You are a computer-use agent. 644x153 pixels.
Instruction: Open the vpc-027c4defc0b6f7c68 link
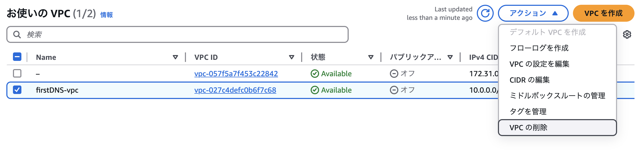tap(235, 90)
